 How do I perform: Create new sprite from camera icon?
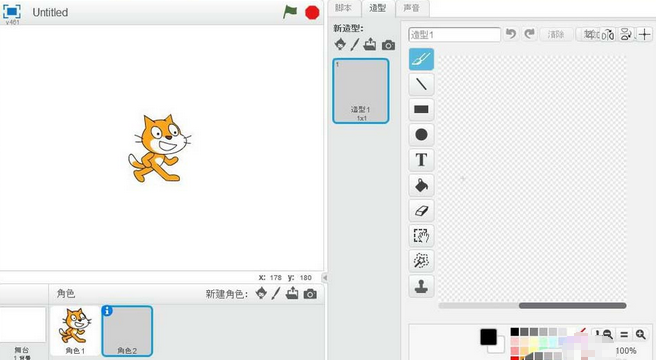pos(310,294)
